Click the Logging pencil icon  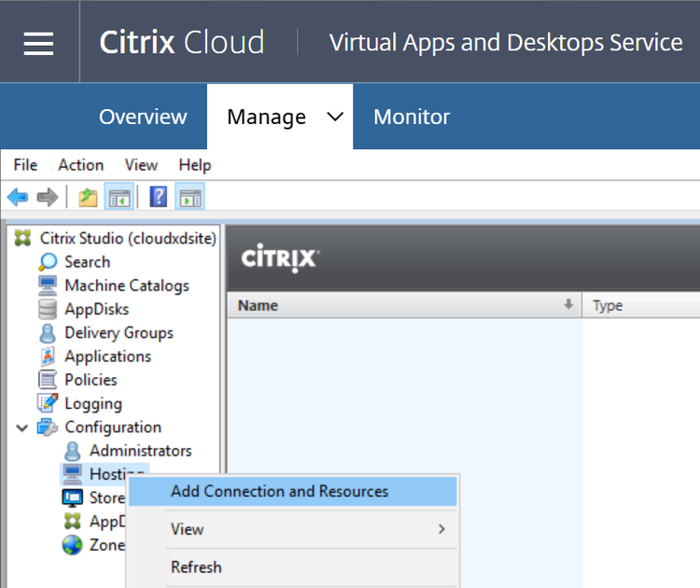(x=48, y=403)
